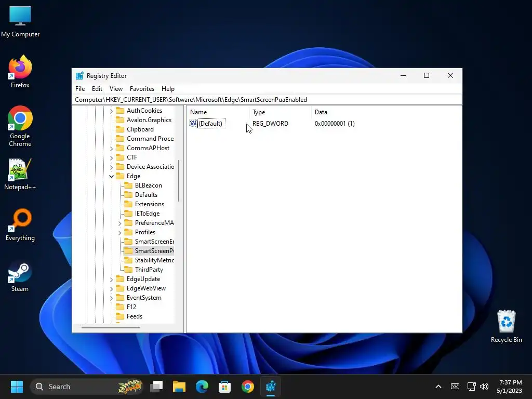
Task: Select the BLBeacon key
Action: click(x=148, y=185)
